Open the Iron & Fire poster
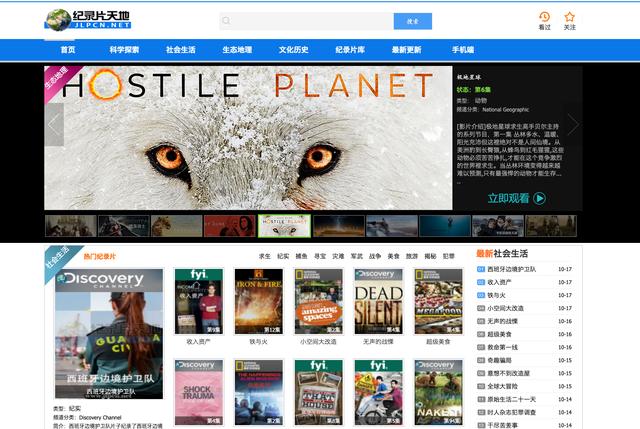 coord(259,302)
